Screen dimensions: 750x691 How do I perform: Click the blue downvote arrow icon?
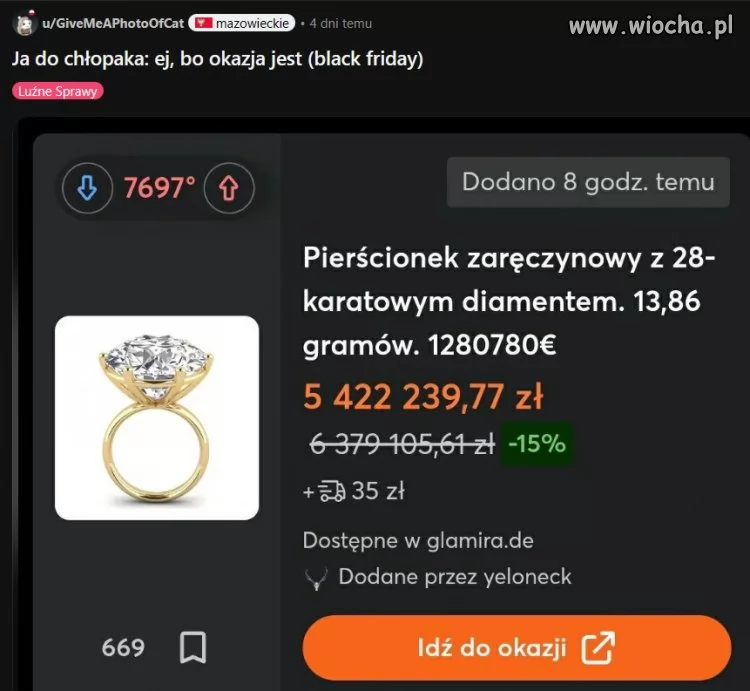tap(87, 188)
